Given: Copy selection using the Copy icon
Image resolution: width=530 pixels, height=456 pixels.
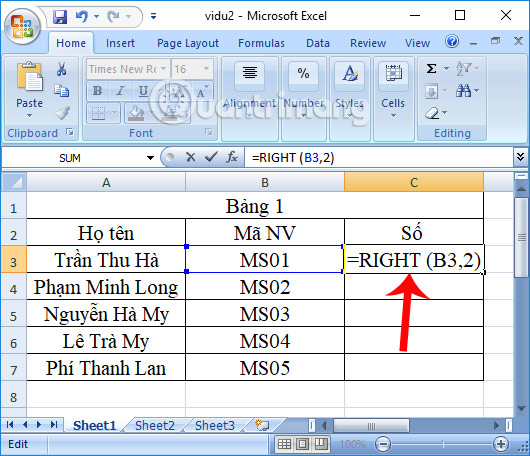Looking at the screenshot, I should [x=62, y=91].
